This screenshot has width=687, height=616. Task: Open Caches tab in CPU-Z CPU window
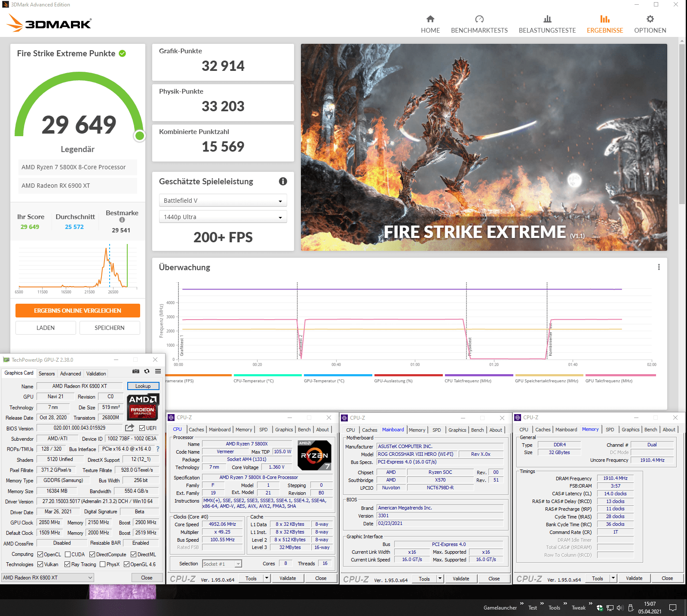196,430
